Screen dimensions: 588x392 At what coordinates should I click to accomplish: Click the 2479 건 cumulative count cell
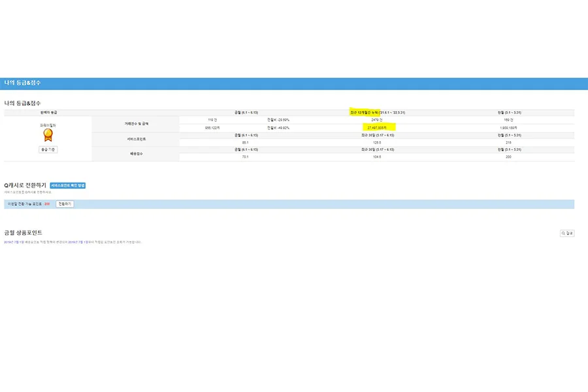(377, 120)
